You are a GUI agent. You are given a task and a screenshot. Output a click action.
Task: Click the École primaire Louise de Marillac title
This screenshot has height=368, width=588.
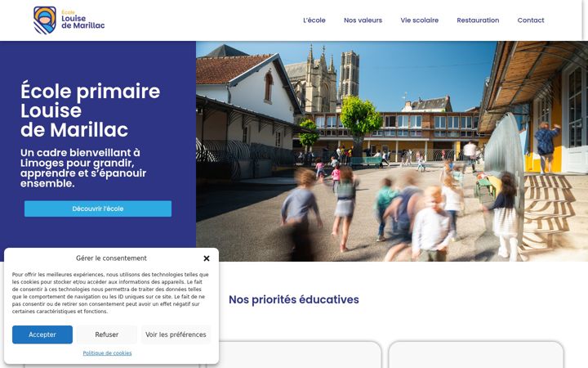(x=91, y=110)
